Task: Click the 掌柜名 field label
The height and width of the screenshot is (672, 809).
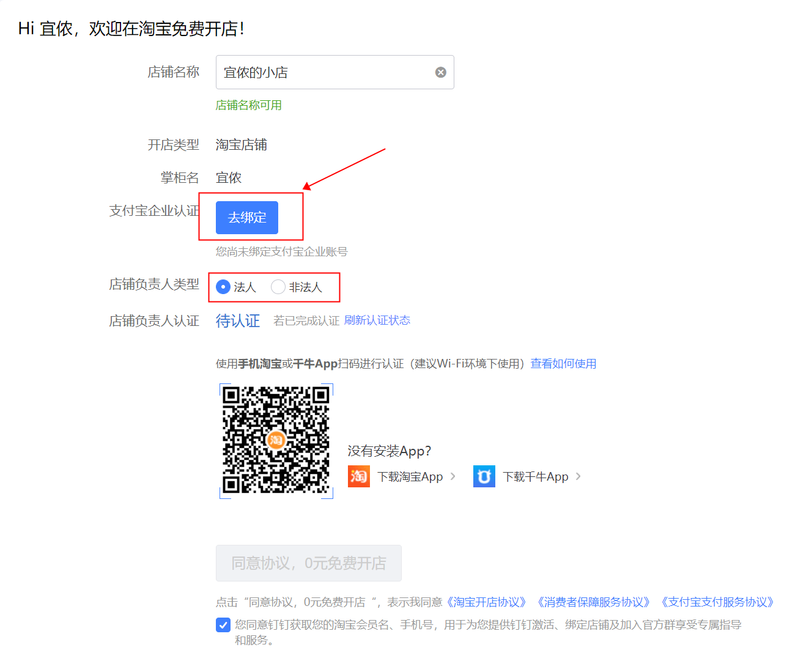Action: pos(180,178)
